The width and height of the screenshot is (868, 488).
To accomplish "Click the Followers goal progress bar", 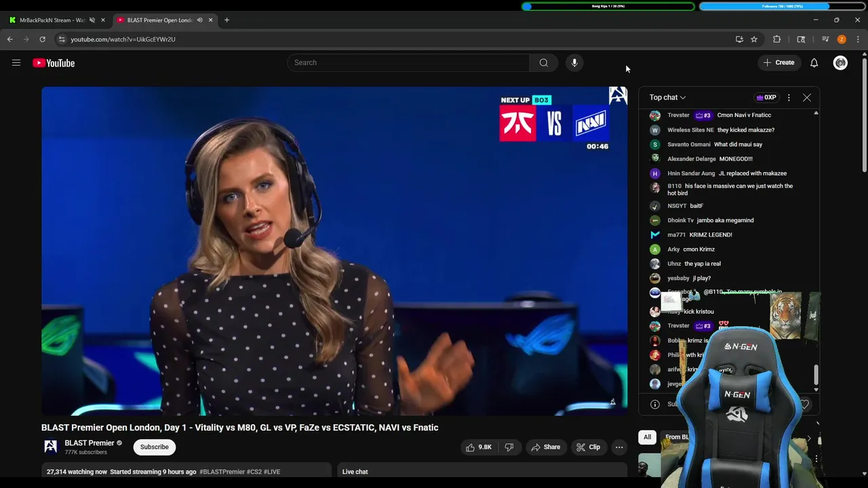I will (783, 6).
